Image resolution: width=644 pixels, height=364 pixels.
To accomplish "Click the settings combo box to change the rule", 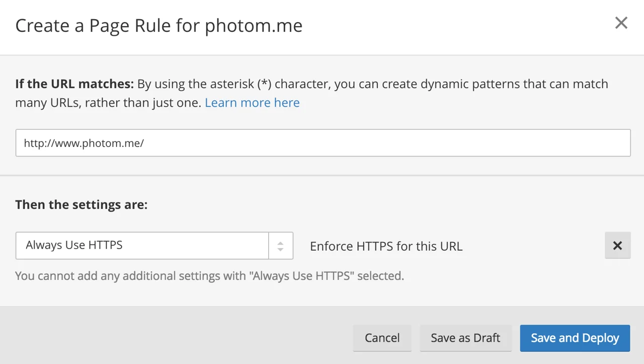I will [x=141, y=245].
